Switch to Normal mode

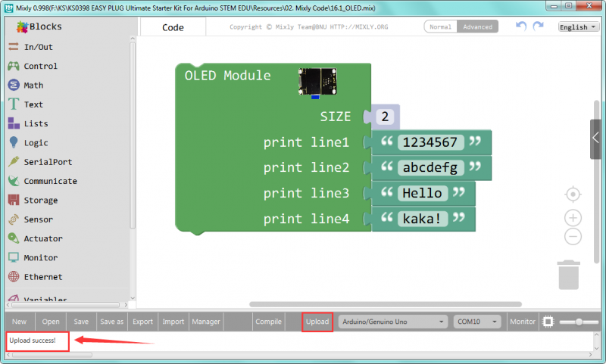click(440, 26)
